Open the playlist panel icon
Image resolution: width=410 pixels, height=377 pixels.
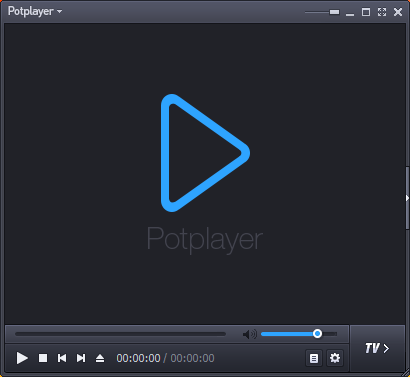(314, 358)
